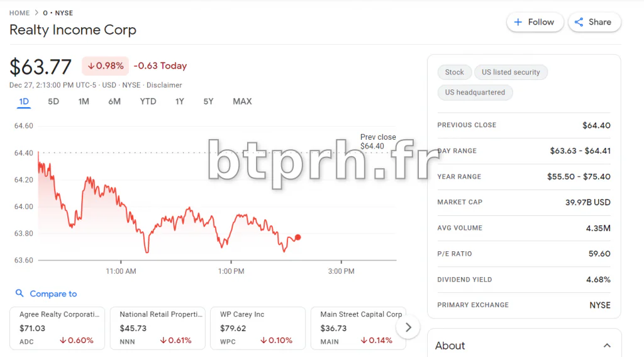Click the Share network icon
The width and height of the screenshot is (644, 357).
pyautogui.click(x=579, y=22)
